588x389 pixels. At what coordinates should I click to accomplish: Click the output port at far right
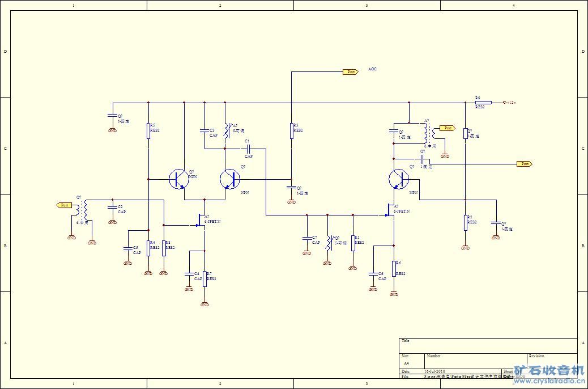click(524, 164)
